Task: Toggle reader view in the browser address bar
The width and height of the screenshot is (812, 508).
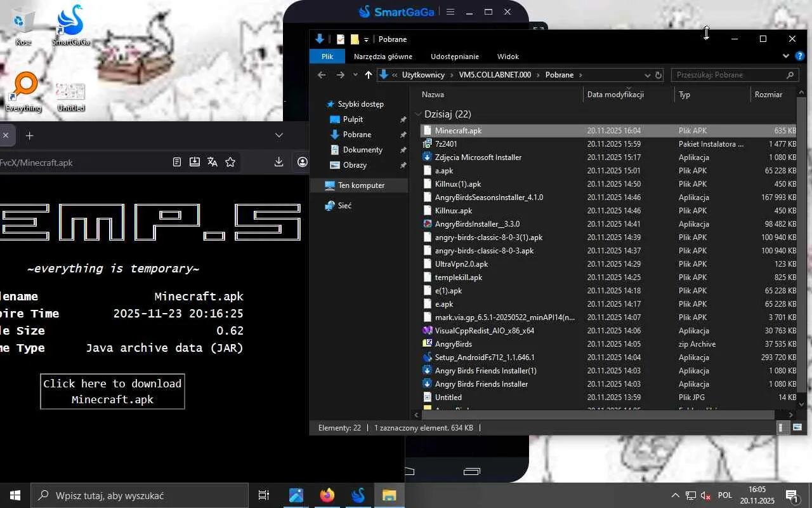Action: click(177, 163)
